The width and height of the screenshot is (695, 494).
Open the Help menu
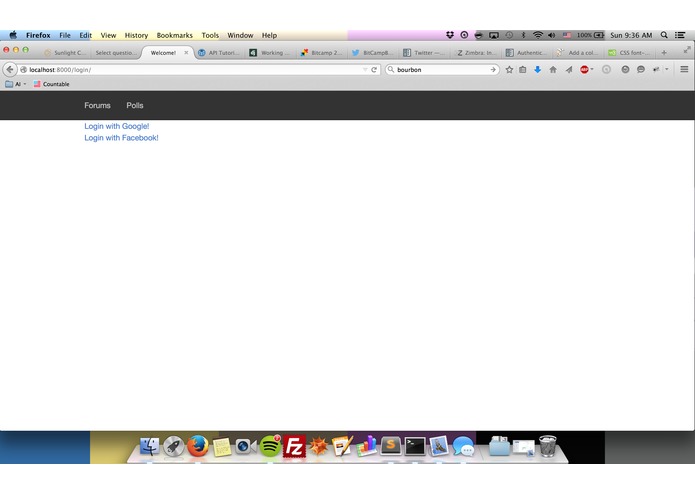point(269,35)
